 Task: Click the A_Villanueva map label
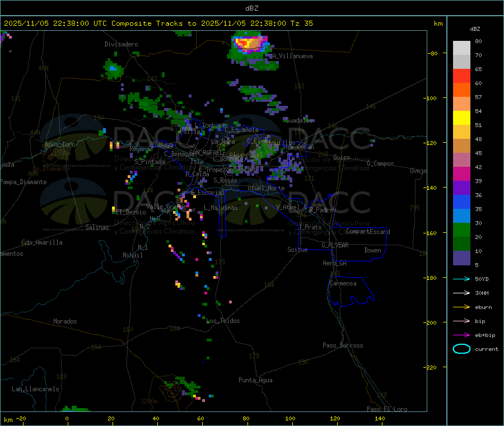click(292, 56)
